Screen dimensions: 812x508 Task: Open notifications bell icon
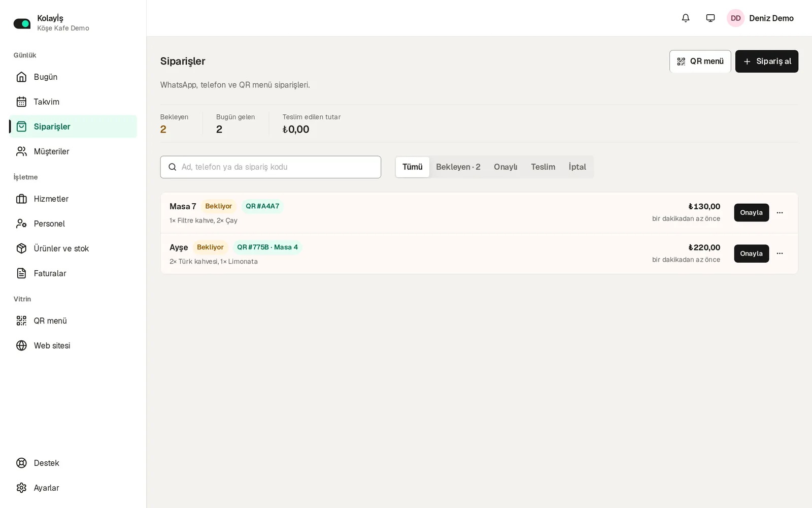(x=686, y=18)
